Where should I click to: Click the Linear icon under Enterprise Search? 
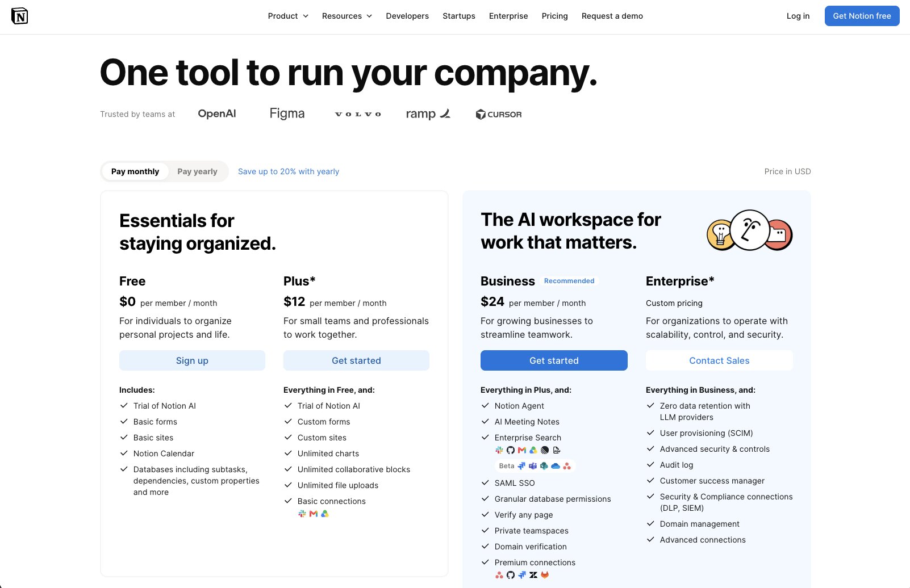(545, 450)
